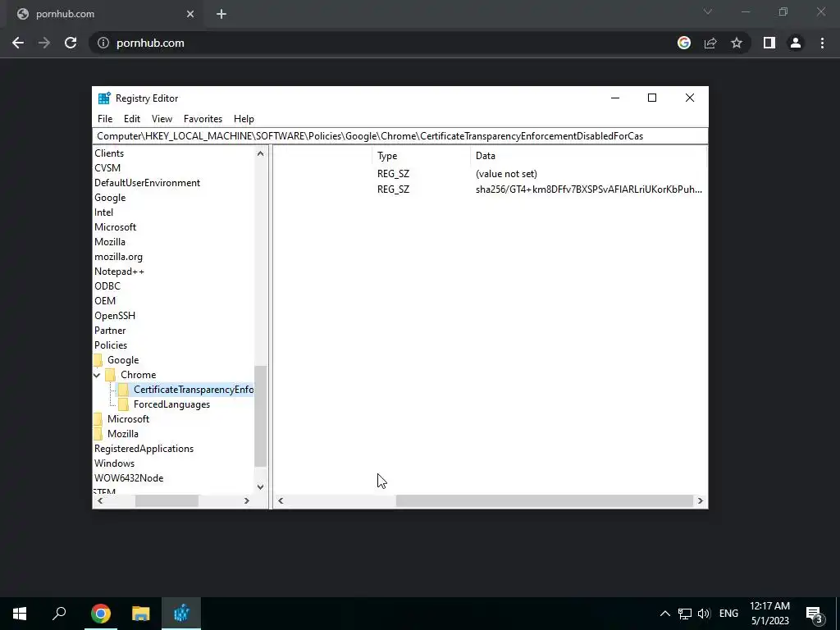
Task: Open the Edit menu
Action: click(x=132, y=119)
